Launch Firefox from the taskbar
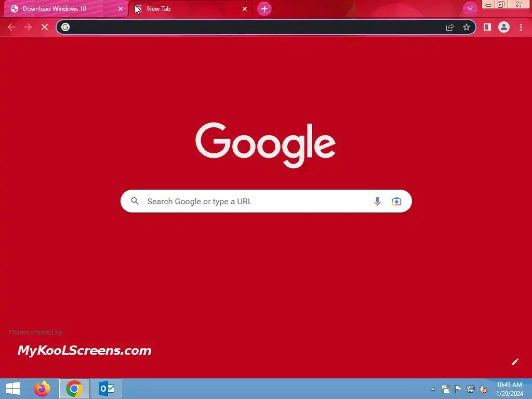The width and height of the screenshot is (532, 399). pos(42,389)
